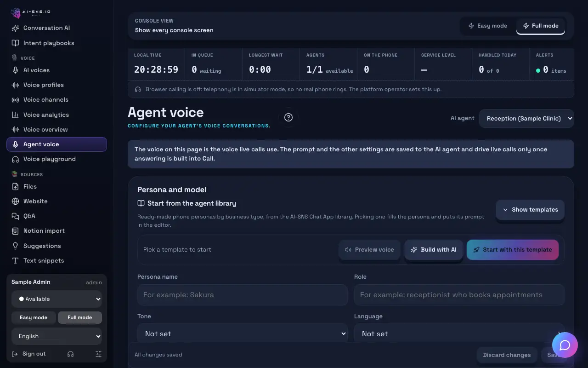
Task: Click the Build with AI button
Action: point(434,250)
